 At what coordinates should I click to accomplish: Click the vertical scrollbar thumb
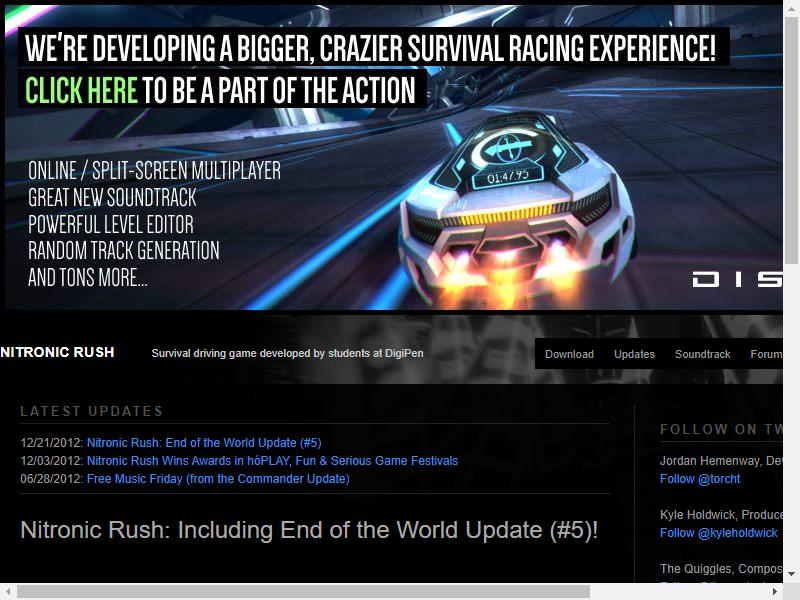(791, 139)
